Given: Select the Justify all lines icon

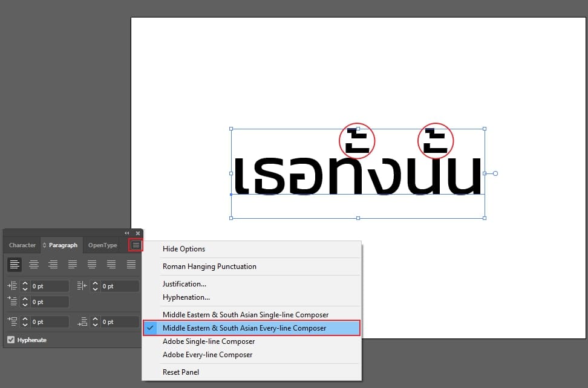Looking at the screenshot, I should (x=131, y=265).
